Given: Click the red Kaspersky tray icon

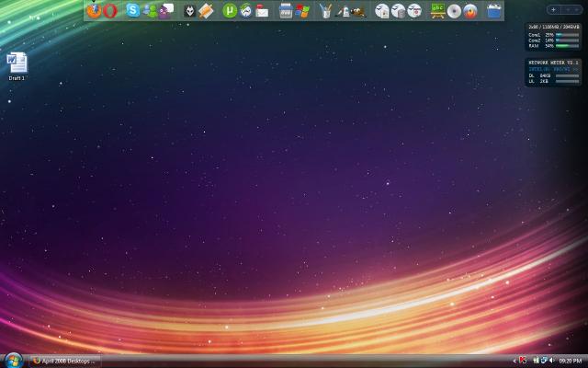Looking at the screenshot, I should click(x=523, y=361).
